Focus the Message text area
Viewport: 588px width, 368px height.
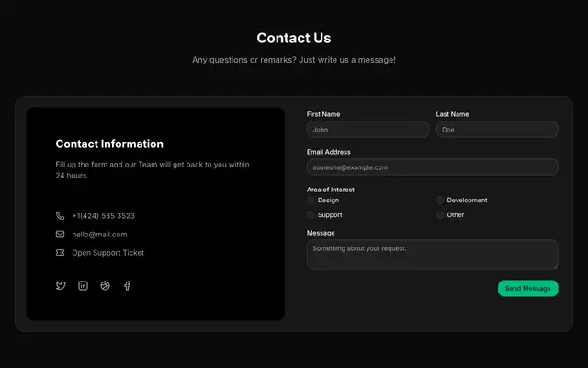click(x=433, y=254)
